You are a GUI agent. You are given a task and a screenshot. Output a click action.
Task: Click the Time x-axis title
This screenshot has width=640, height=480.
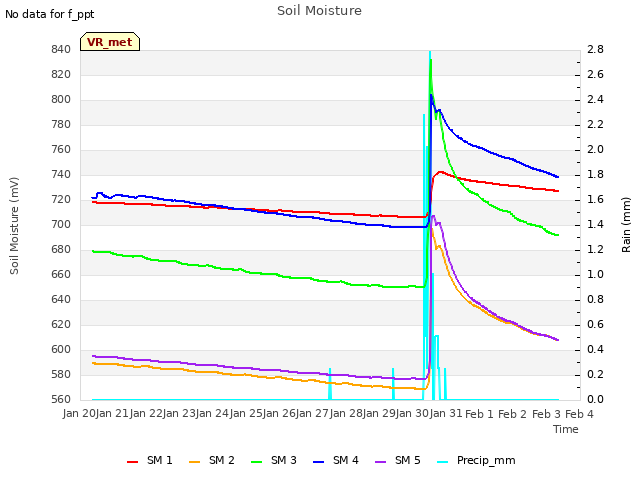pos(566,429)
